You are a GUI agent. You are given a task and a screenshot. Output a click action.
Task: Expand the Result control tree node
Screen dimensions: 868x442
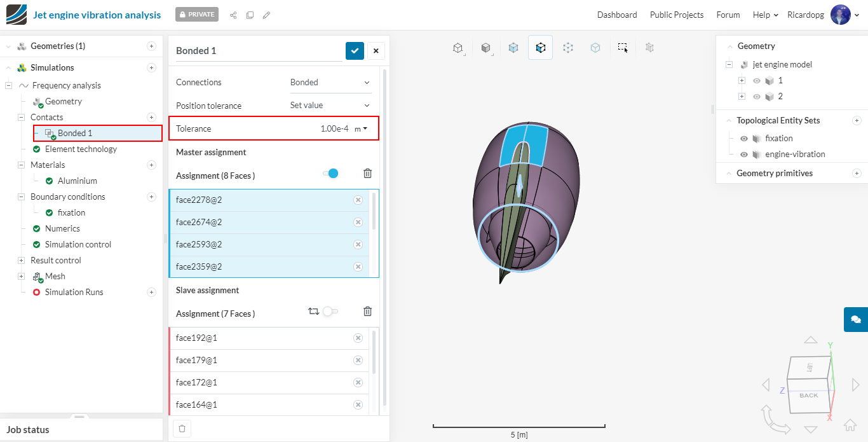click(x=22, y=260)
